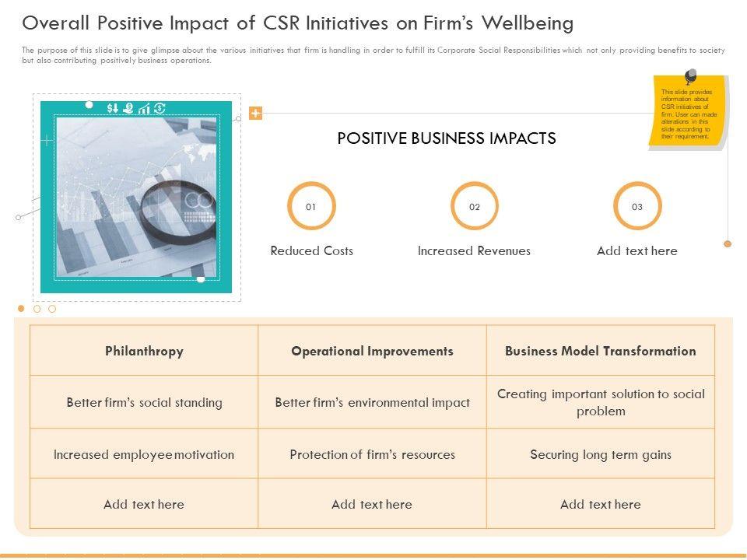Select the third hollow pagination dot
This screenshot has width=747, height=560.
click(x=52, y=309)
